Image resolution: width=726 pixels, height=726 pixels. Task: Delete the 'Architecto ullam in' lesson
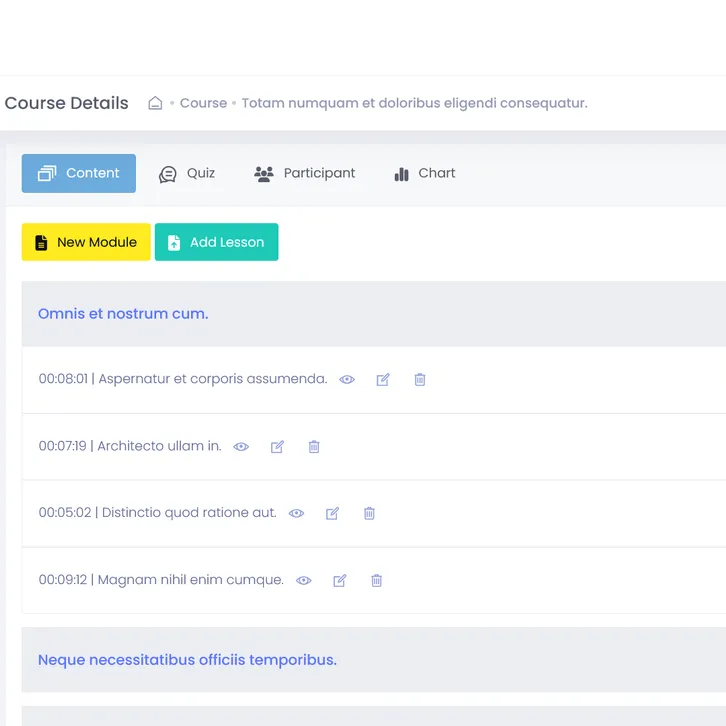tap(314, 447)
